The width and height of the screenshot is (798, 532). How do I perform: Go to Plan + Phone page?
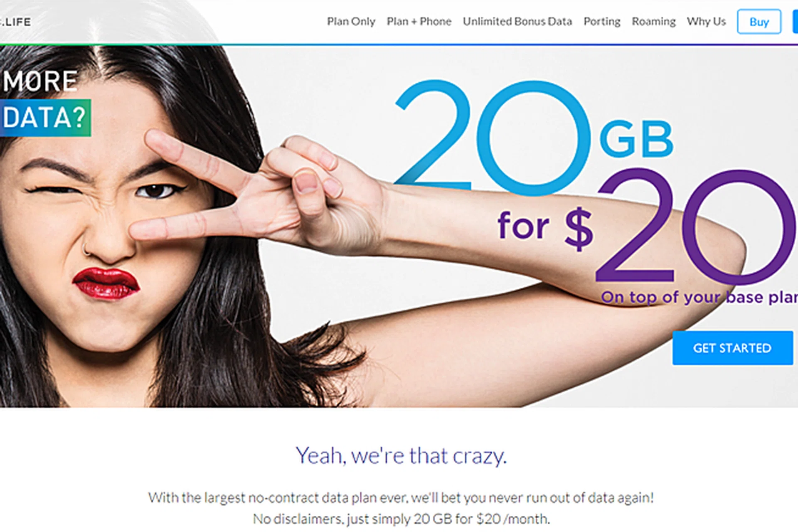[x=419, y=22]
